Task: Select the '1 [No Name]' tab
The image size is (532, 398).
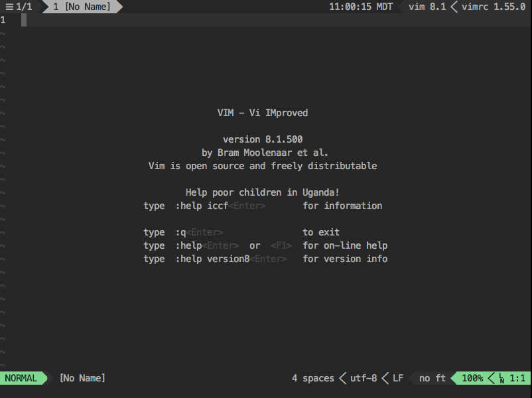Action: click(82, 7)
